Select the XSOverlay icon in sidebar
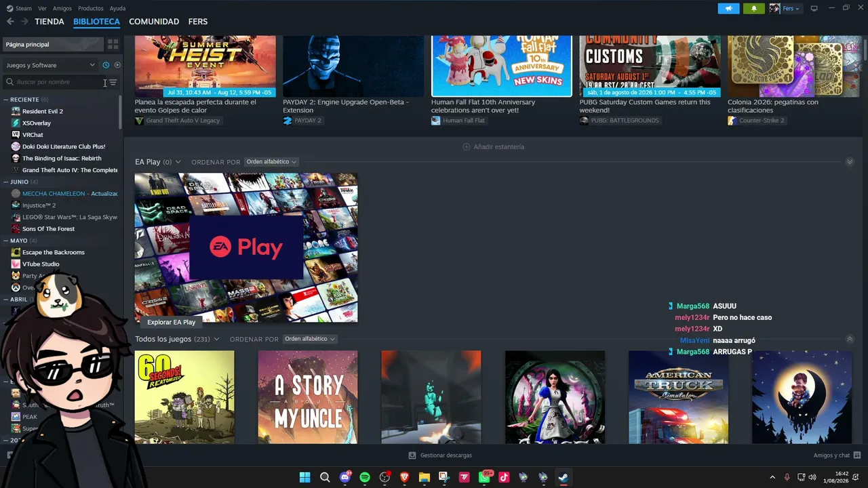The image size is (868, 488). [16, 123]
